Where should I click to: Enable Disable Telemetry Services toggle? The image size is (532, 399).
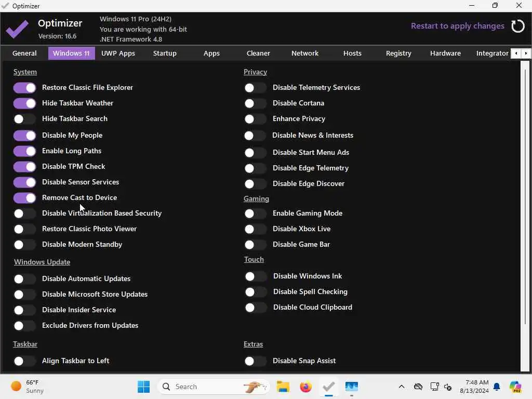tap(255, 88)
